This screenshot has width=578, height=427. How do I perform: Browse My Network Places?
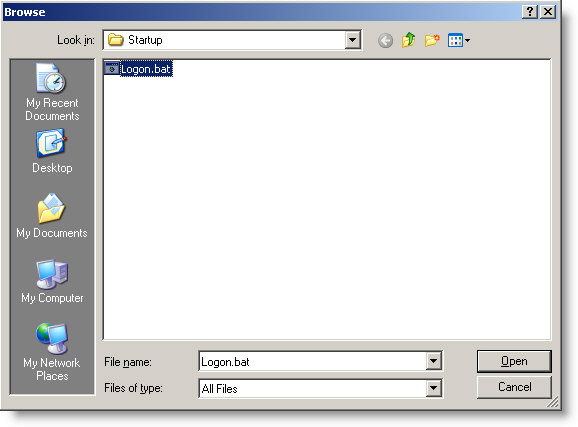tap(52, 352)
